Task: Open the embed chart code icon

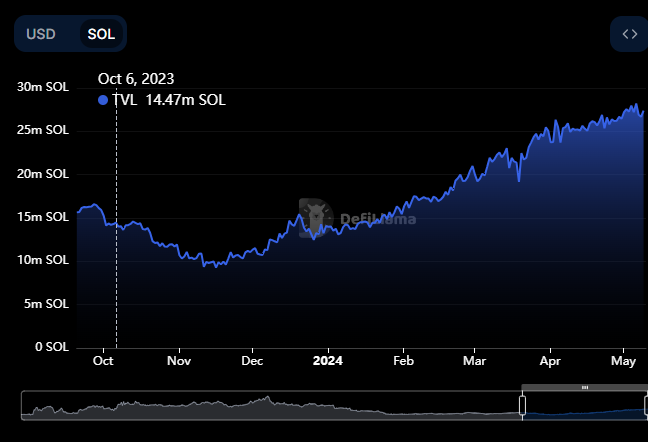Action: point(629,34)
